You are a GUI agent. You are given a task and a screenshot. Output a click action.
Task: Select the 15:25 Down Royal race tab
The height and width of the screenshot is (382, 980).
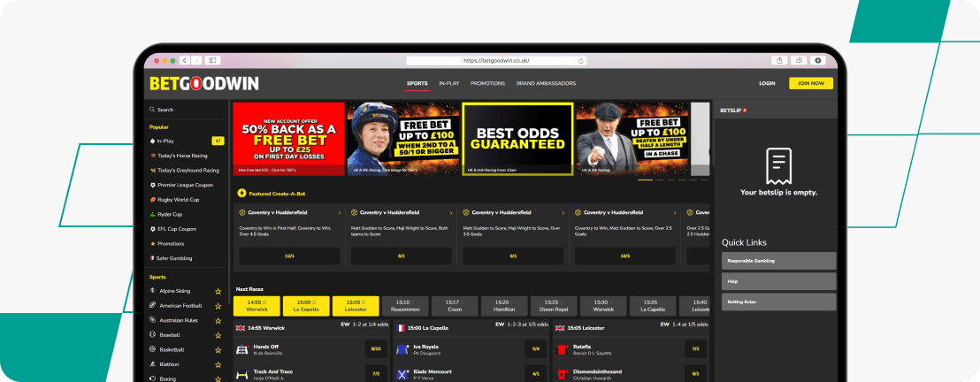tap(554, 306)
